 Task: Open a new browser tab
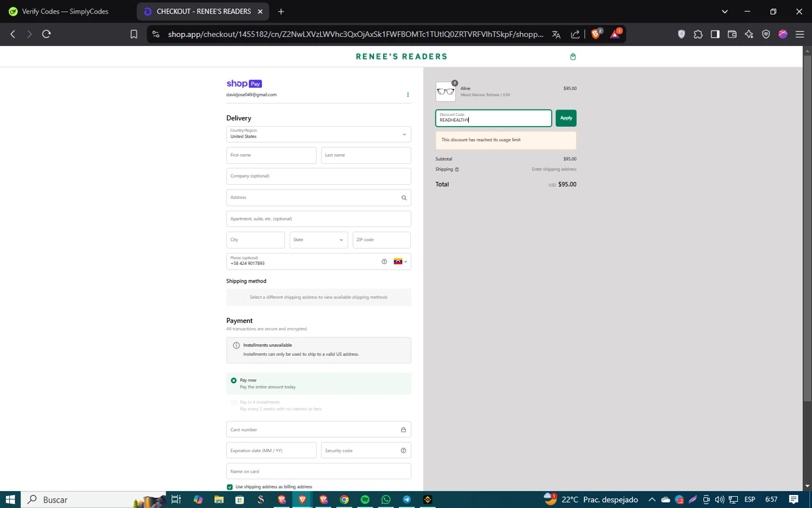pos(281,11)
